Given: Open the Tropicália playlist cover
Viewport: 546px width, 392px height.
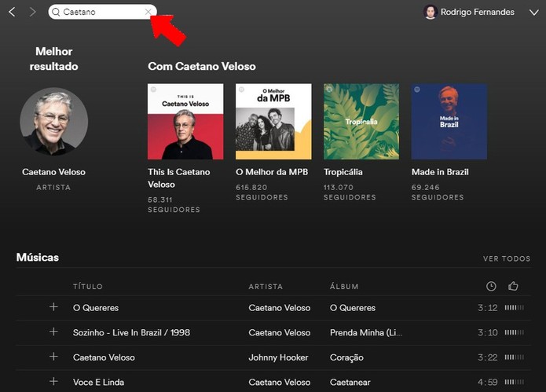Looking at the screenshot, I should pos(361,122).
